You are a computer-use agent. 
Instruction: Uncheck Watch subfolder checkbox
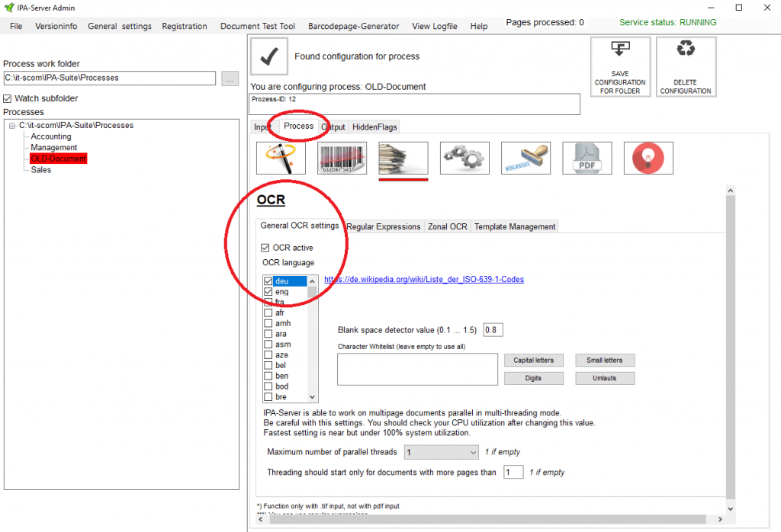coord(8,98)
